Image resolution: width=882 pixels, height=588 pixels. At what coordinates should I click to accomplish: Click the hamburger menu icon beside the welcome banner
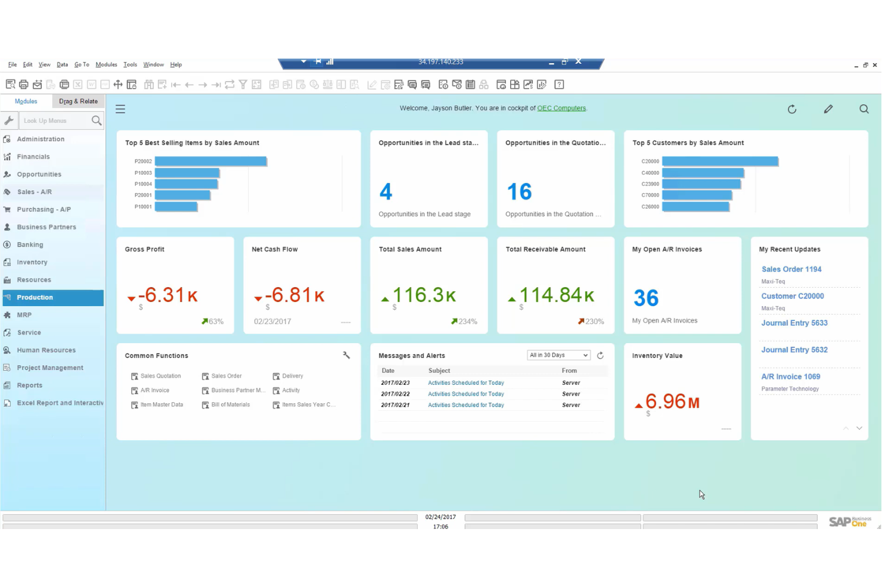click(x=120, y=108)
